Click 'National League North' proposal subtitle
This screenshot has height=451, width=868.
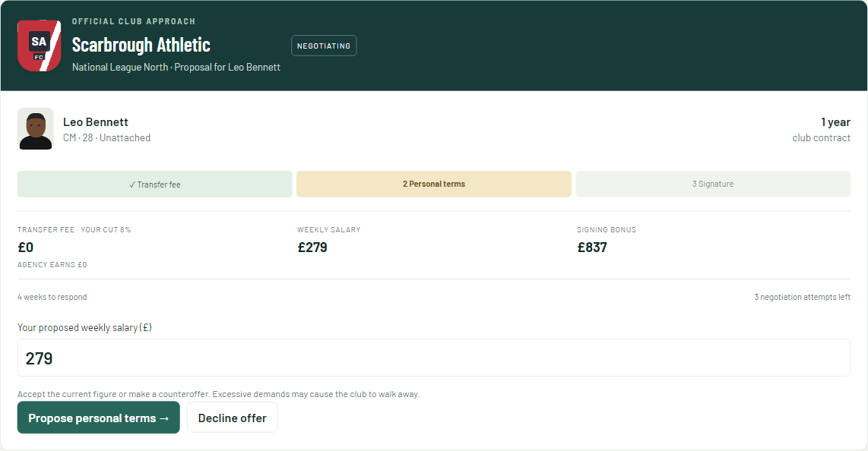(x=176, y=67)
